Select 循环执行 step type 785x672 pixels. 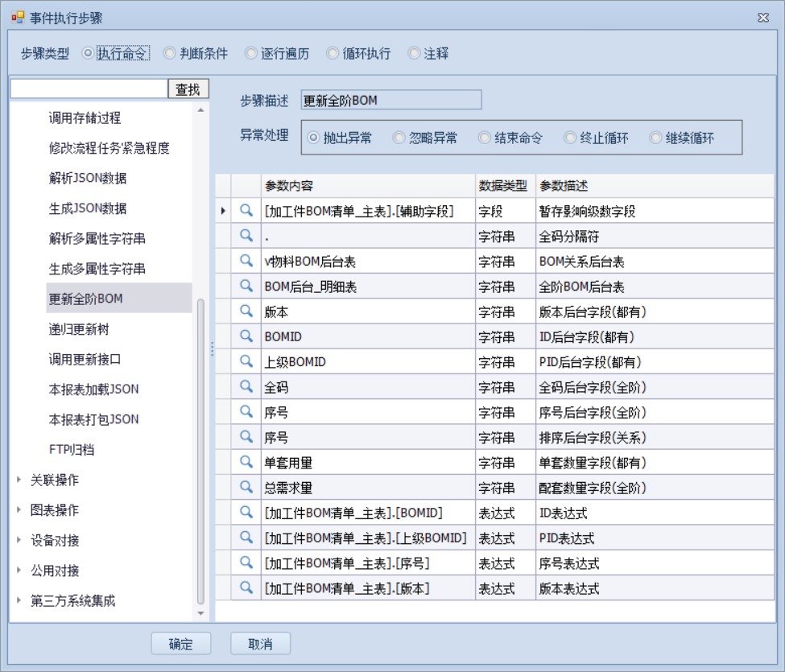[x=333, y=54]
